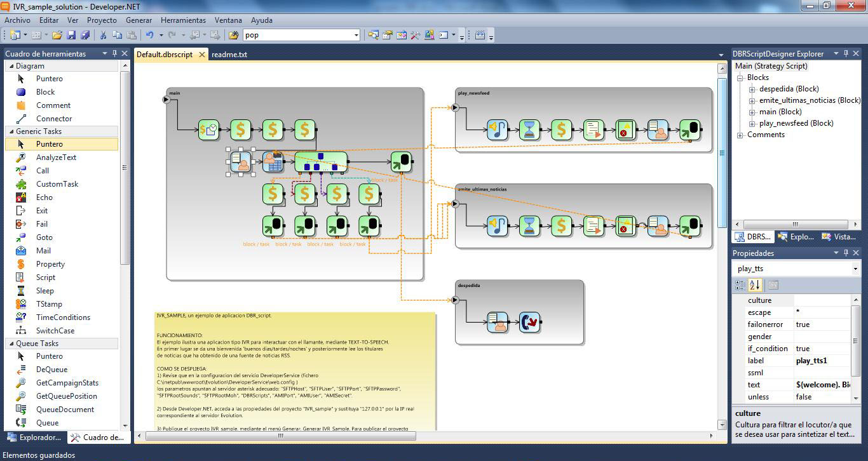The height and width of the screenshot is (461, 868).
Task: Click the Ayuda menu
Action: (x=262, y=20)
